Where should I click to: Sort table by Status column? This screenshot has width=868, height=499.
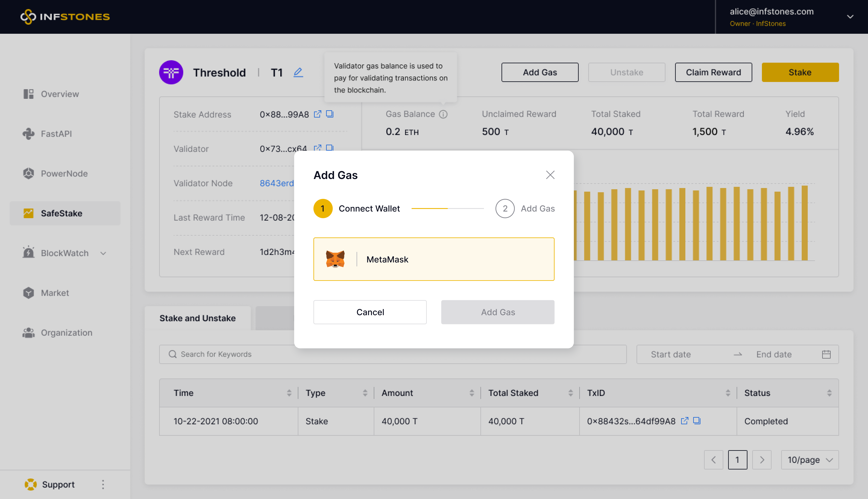tap(829, 393)
